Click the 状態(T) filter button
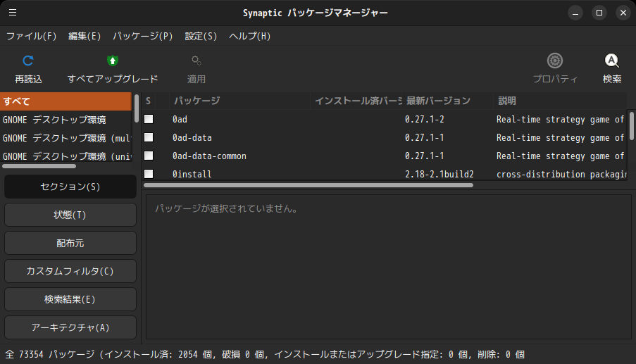The width and height of the screenshot is (636, 364). (70, 215)
